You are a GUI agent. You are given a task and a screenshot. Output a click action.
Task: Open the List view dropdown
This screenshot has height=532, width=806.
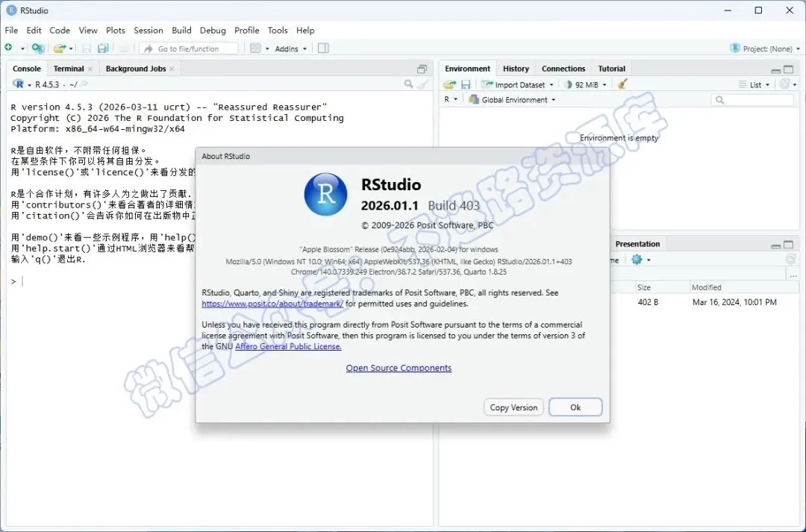pyautogui.click(x=754, y=85)
